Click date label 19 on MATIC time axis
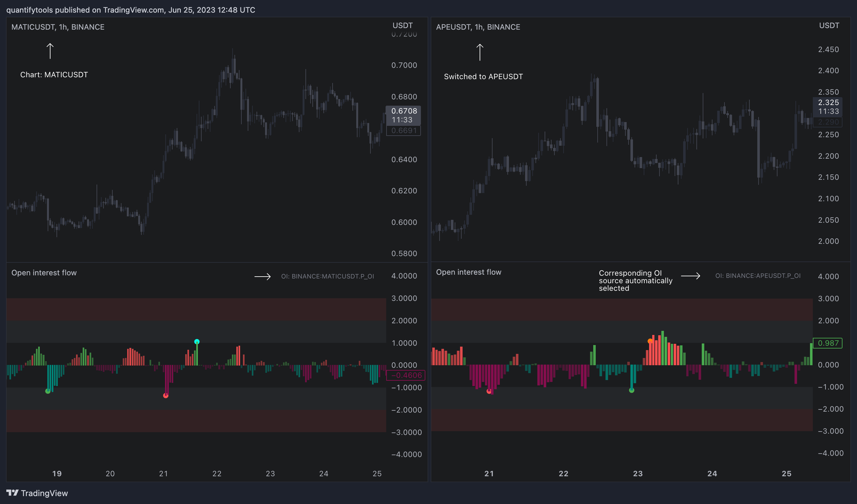 pyautogui.click(x=57, y=473)
